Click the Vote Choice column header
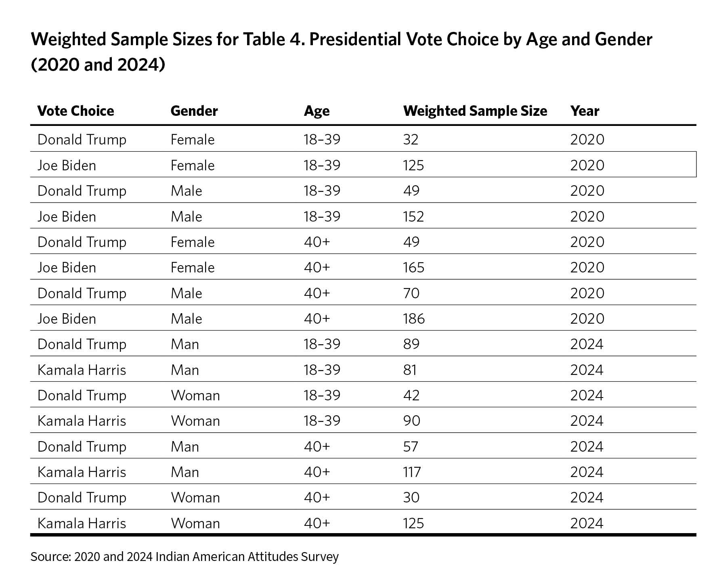The image size is (715, 588). click(75, 111)
